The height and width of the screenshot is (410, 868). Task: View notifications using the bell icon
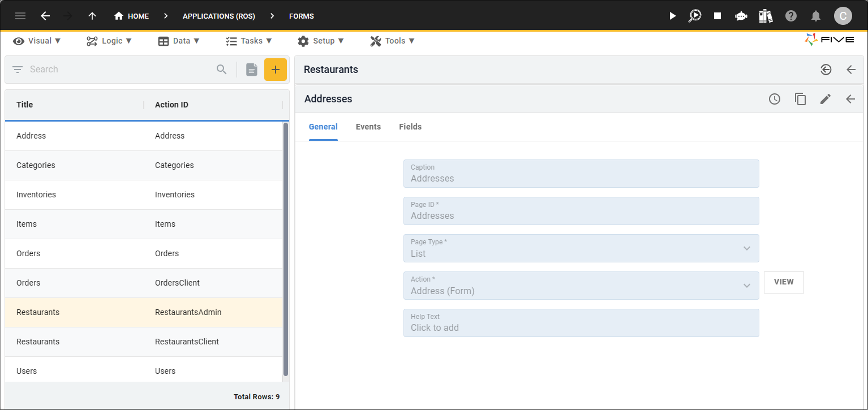(x=816, y=16)
